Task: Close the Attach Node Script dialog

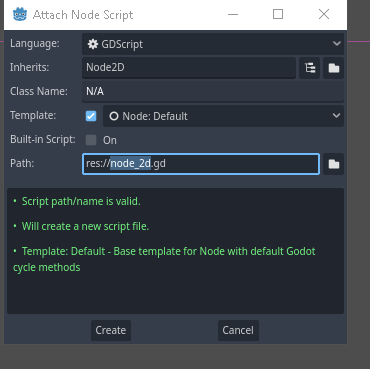Action: point(324,14)
